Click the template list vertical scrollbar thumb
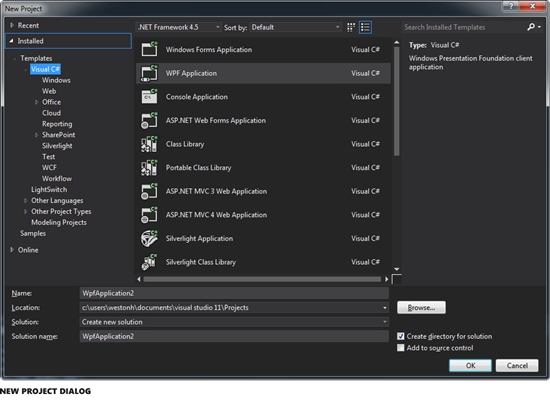This screenshot has width=550, height=403. tap(396, 101)
